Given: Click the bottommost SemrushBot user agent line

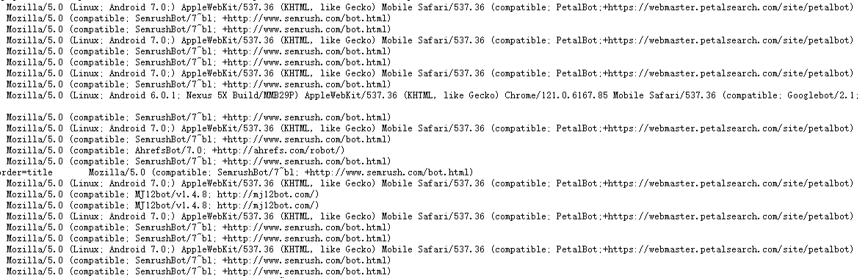Looking at the screenshot, I should click(x=199, y=271).
